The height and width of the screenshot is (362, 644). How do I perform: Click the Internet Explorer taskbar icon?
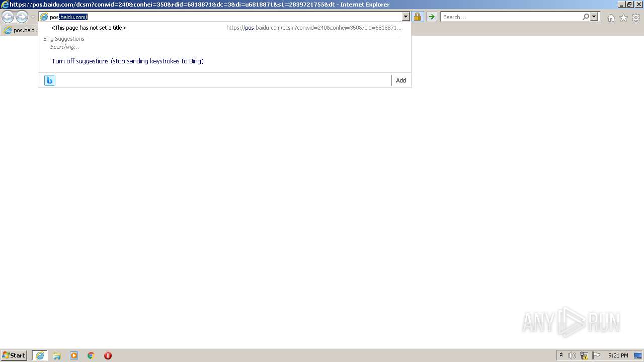[40, 355]
